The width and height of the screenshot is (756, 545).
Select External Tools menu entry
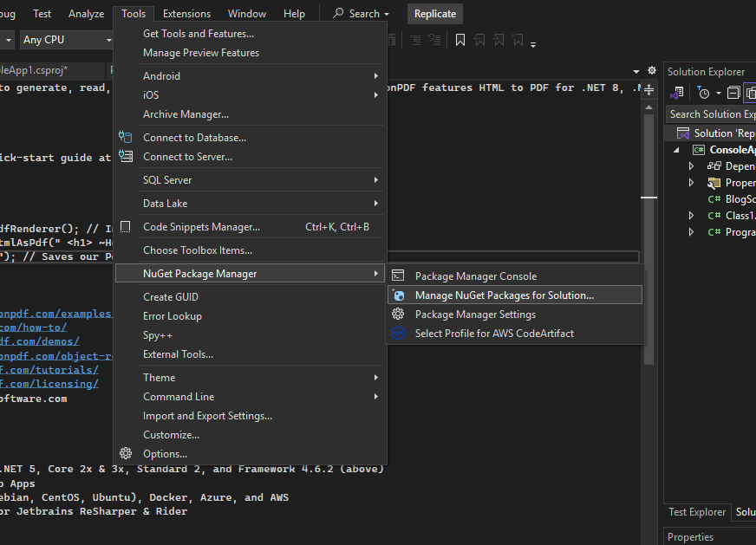pos(251,354)
